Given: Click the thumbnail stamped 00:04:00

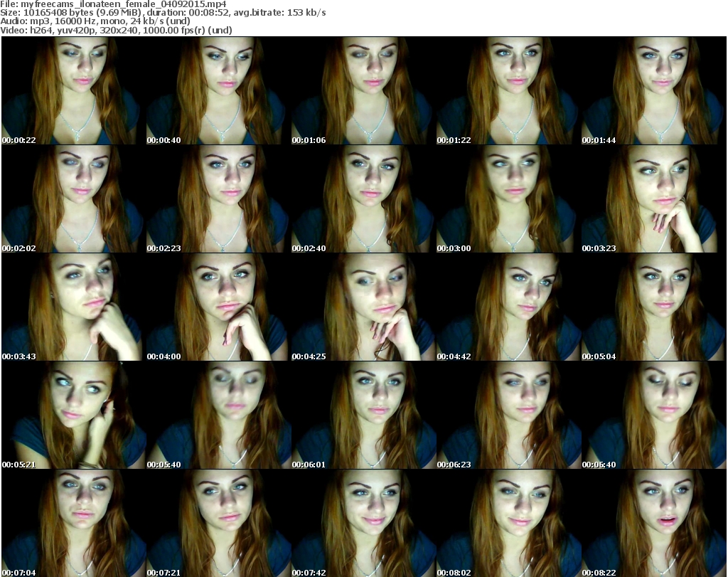Looking at the screenshot, I should (x=219, y=307).
